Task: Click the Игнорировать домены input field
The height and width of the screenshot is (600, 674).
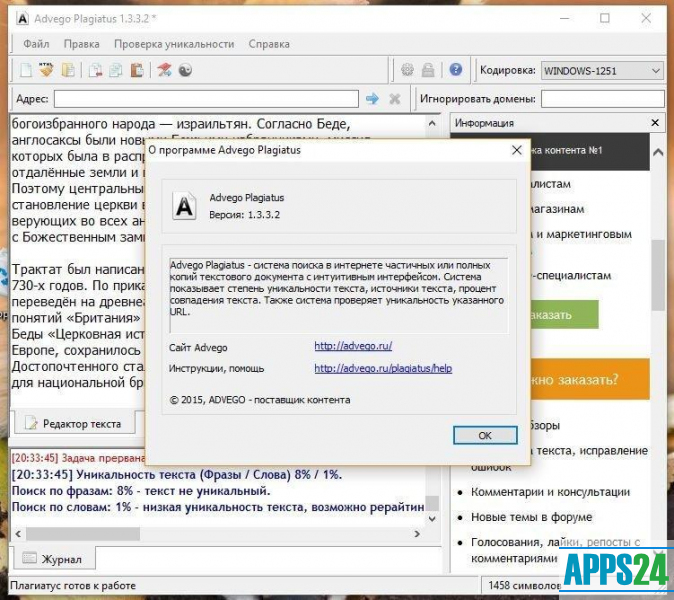Action: click(603, 99)
